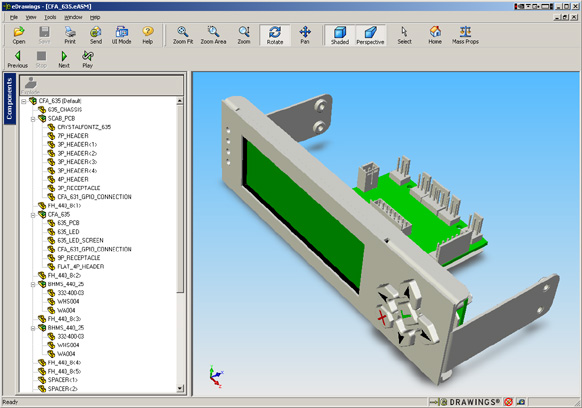Open the Tools menu

pyautogui.click(x=50, y=17)
